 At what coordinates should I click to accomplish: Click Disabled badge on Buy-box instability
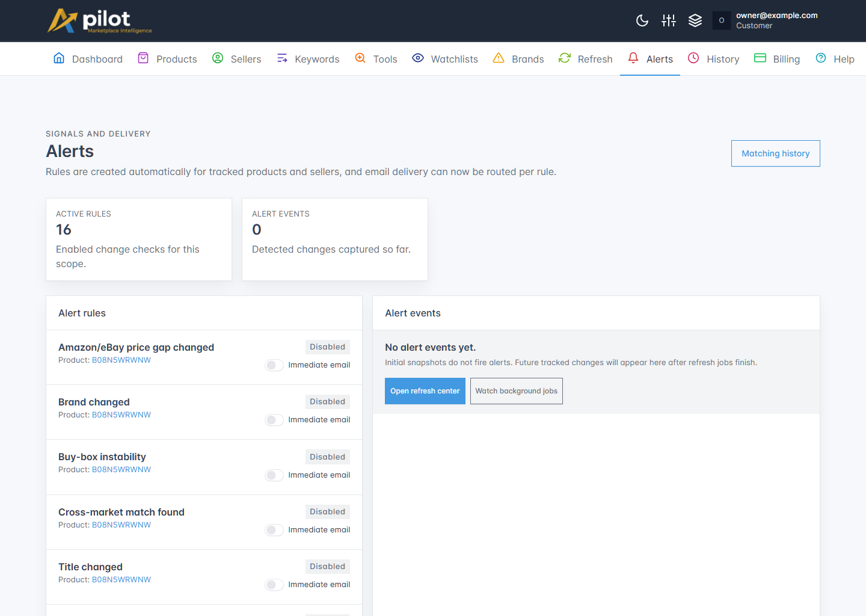click(327, 457)
